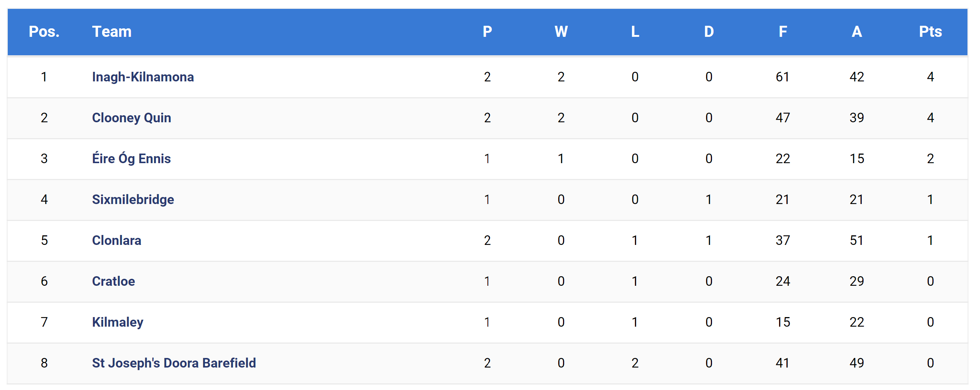
Task: Click the A (scores against) column header
Action: [x=856, y=32]
